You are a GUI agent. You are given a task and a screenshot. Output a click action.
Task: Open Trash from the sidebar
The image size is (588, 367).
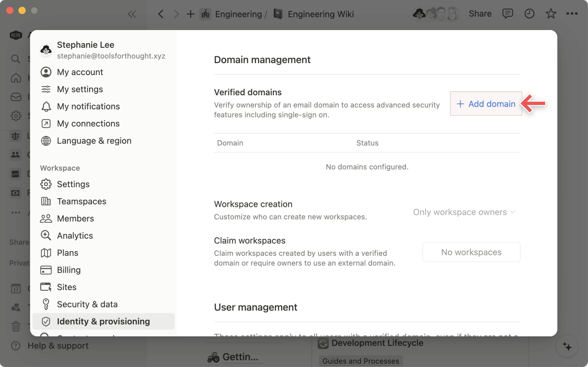point(16,326)
